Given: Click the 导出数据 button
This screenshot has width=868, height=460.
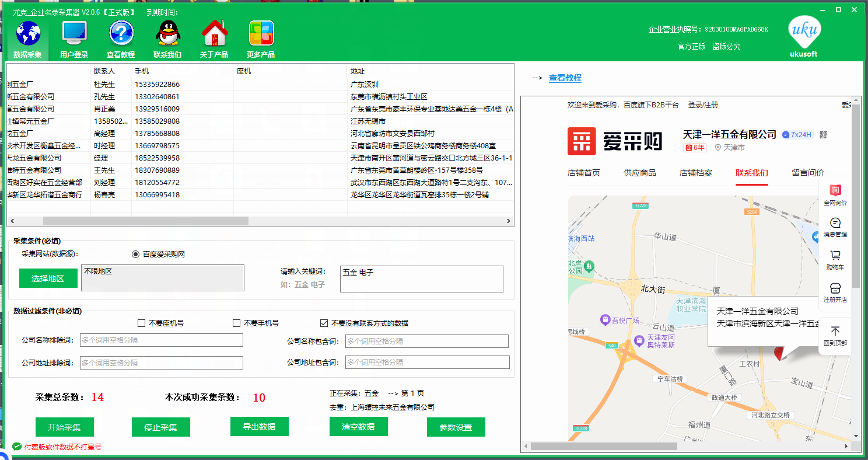Looking at the screenshot, I should (259, 426).
